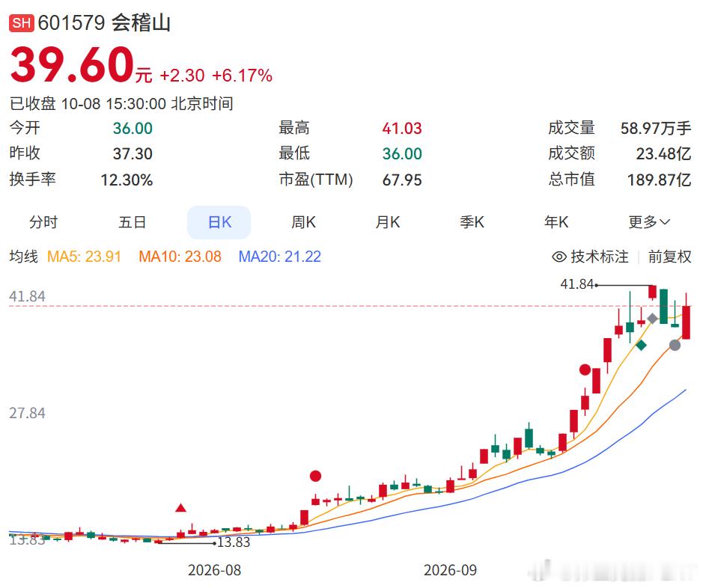This screenshot has height=588, width=703.
Task: Click the red triangle marker on chart
Action: (x=180, y=508)
